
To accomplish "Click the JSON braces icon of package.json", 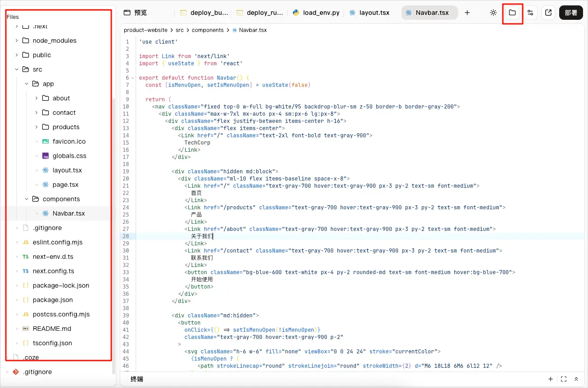I will pyautogui.click(x=26, y=300).
